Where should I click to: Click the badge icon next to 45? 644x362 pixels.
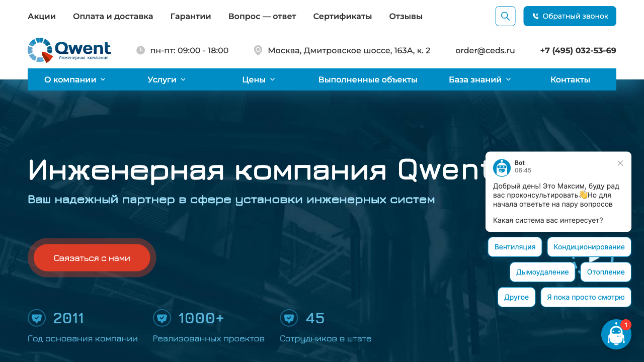289,318
